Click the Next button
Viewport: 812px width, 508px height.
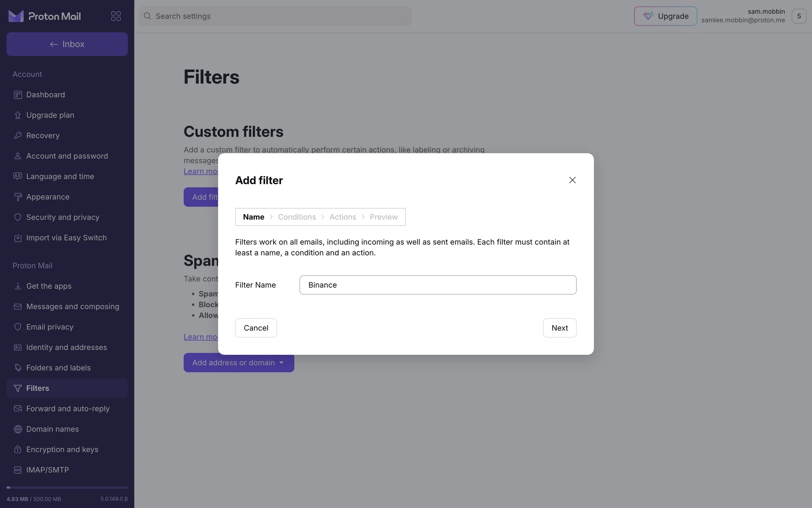[560, 328]
